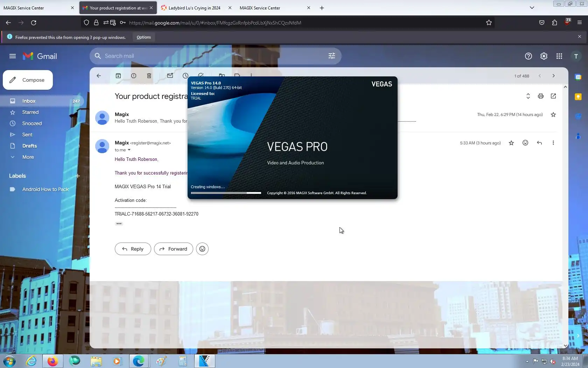Delete this conversation

(149, 76)
